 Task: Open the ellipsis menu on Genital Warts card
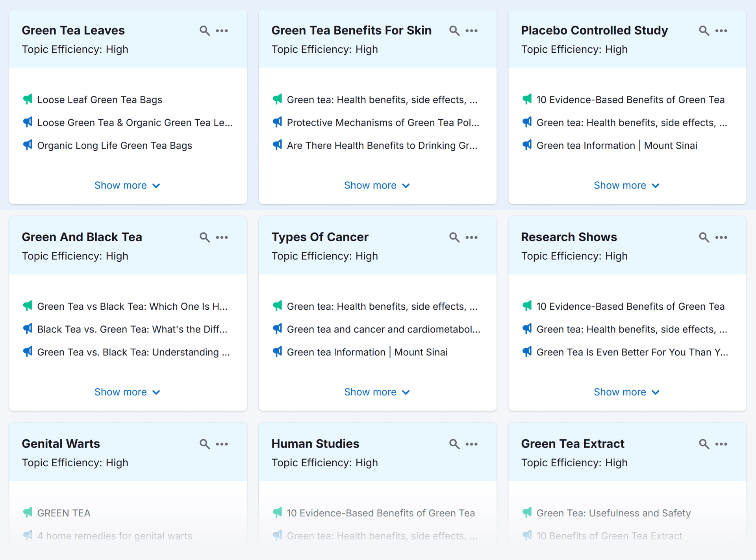click(x=222, y=444)
